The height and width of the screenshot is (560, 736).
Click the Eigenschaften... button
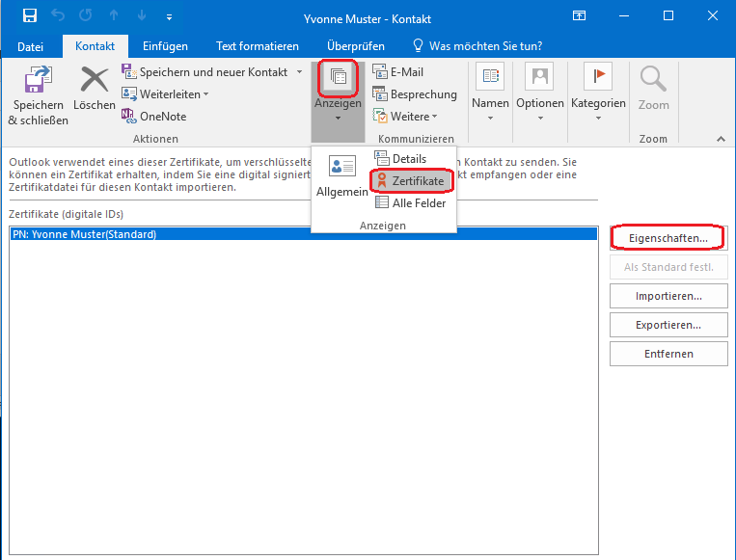668,237
